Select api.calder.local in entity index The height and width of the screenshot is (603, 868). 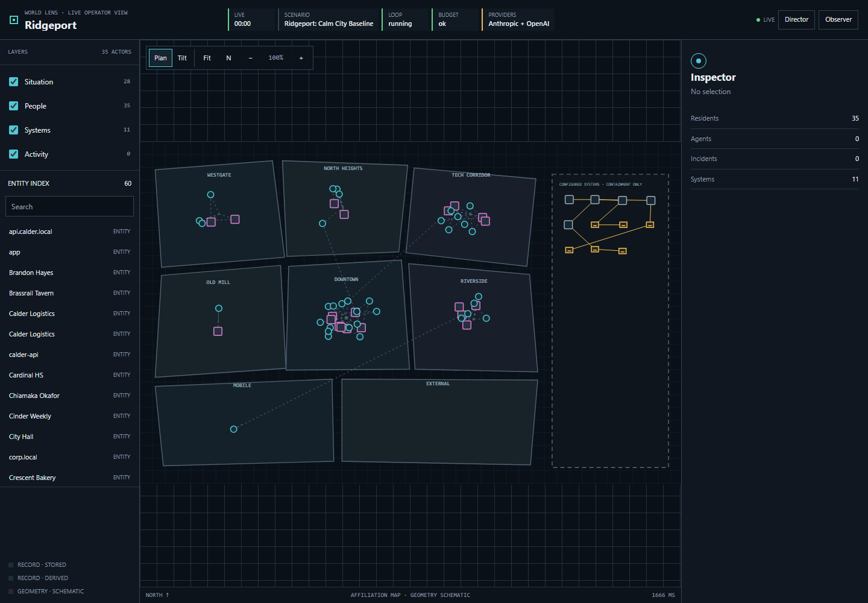[69, 232]
